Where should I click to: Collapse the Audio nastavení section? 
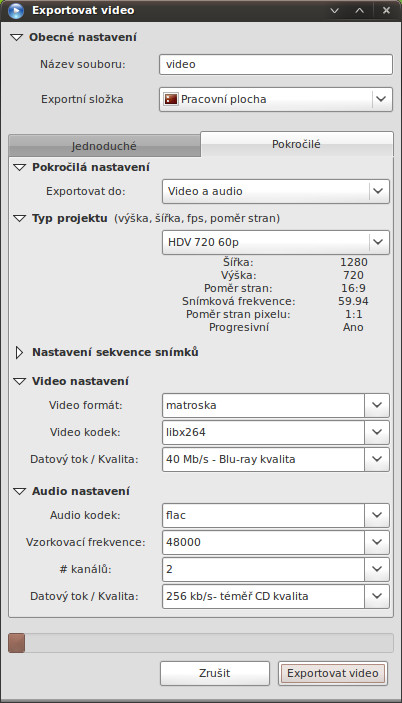click(20, 491)
